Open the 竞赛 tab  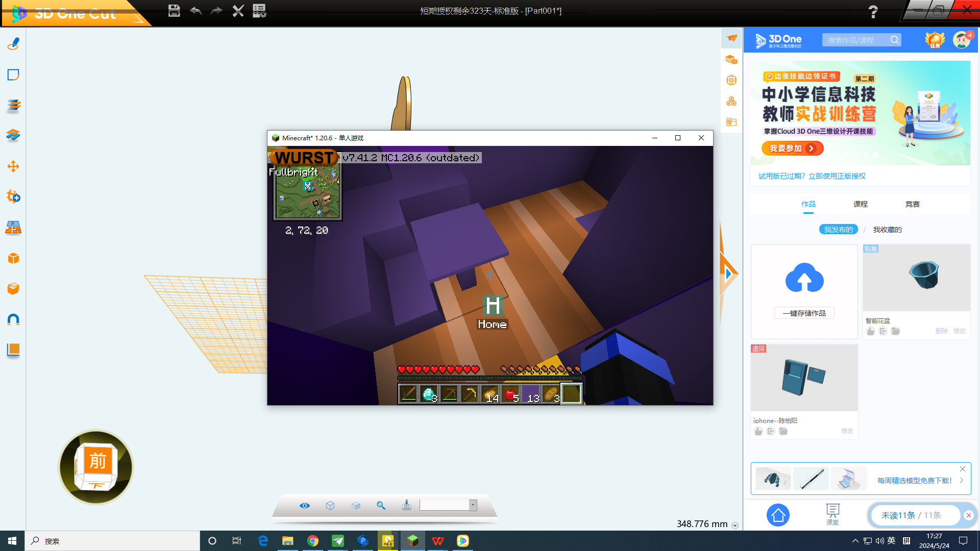pos(912,204)
